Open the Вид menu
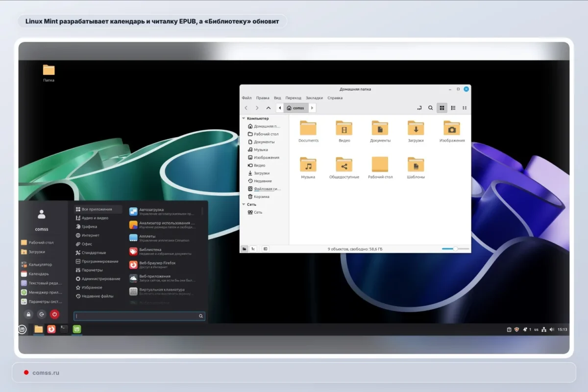This screenshot has width=588, height=392. pos(277,98)
